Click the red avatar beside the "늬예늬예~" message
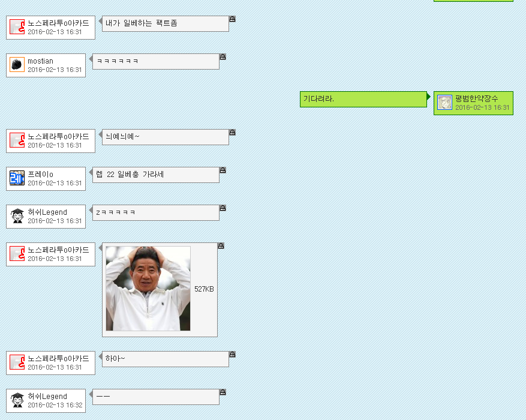 (17, 140)
